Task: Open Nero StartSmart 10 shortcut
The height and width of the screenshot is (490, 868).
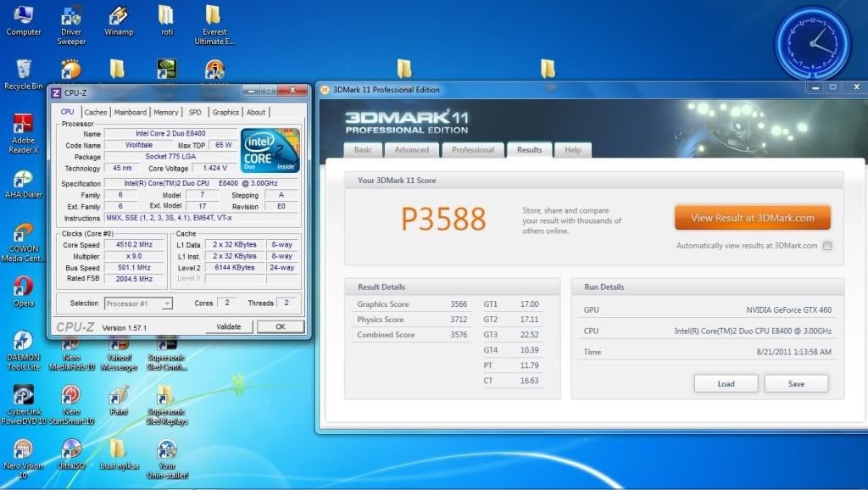Action: 71,404
